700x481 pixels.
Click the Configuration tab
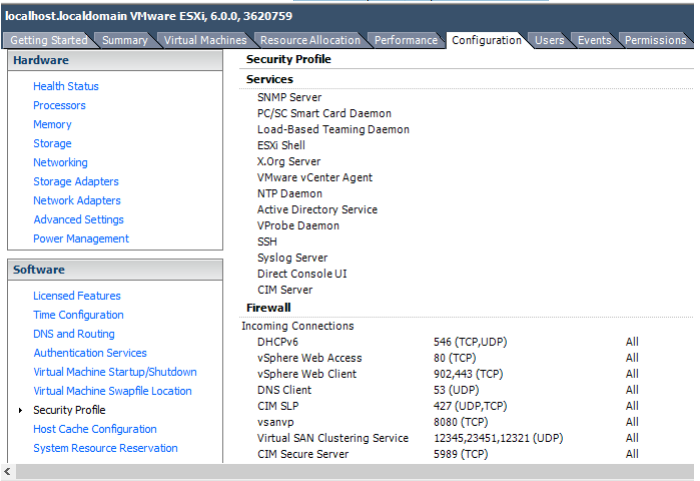(486, 40)
